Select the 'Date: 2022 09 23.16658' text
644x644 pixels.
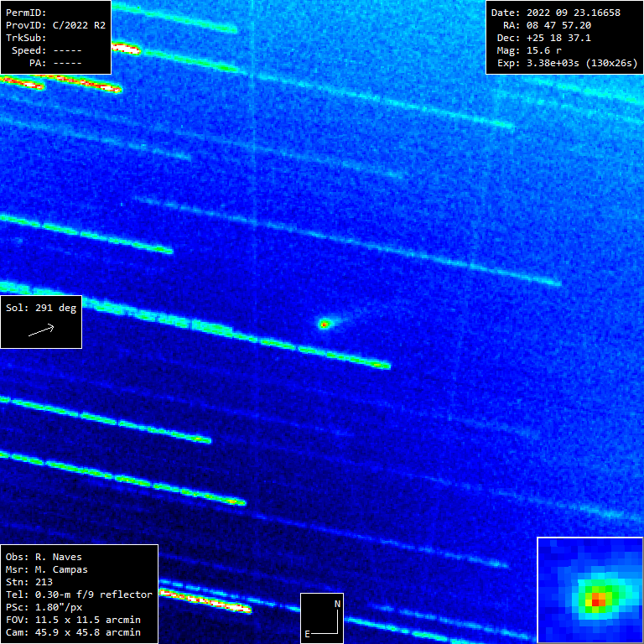click(x=556, y=13)
